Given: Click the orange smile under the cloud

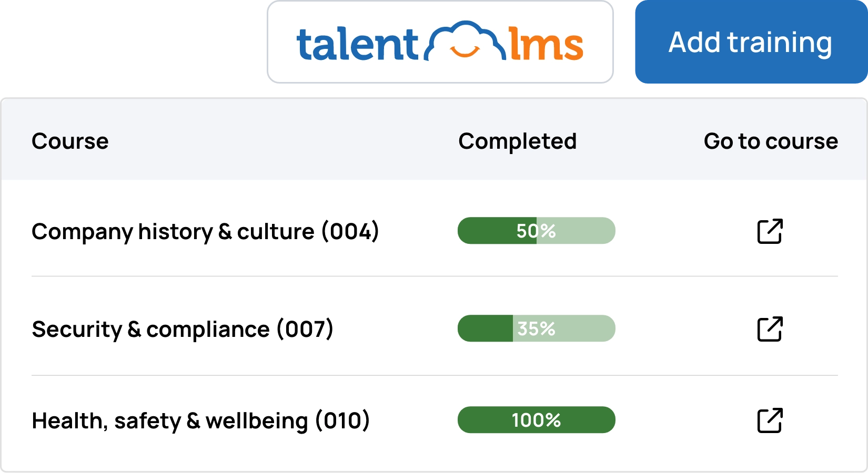Looking at the screenshot, I should point(465,51).
